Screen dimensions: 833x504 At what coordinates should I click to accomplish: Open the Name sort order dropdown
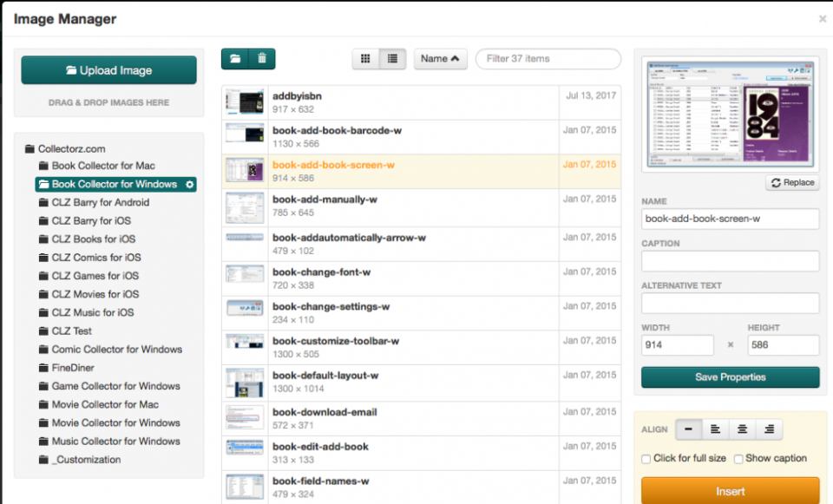[440, 58]
